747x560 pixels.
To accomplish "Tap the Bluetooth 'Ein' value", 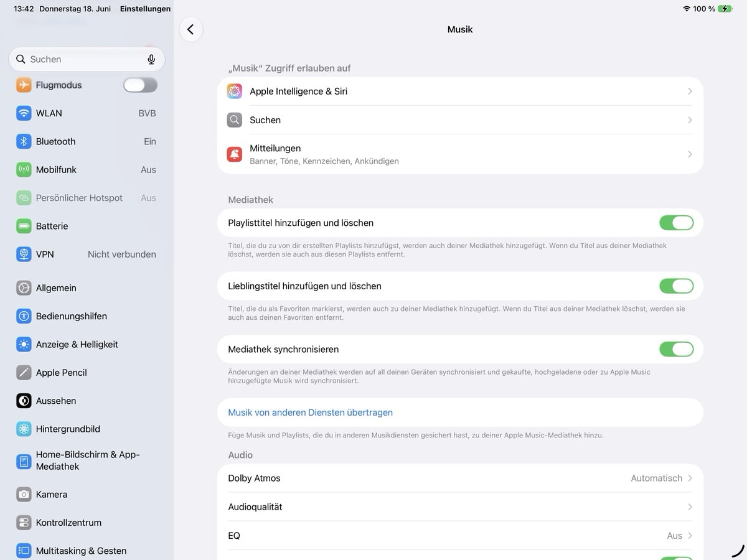I will tap(150, 141).
